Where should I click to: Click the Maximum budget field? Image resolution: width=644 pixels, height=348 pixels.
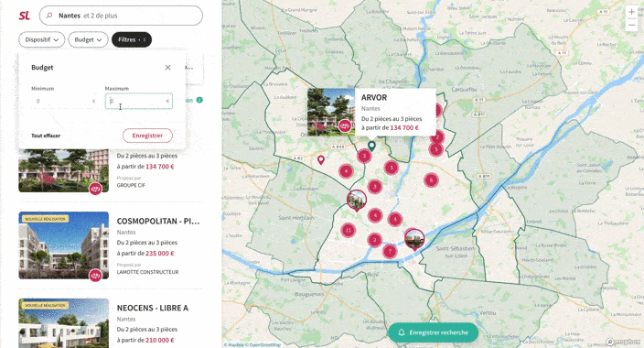point(139,101)
